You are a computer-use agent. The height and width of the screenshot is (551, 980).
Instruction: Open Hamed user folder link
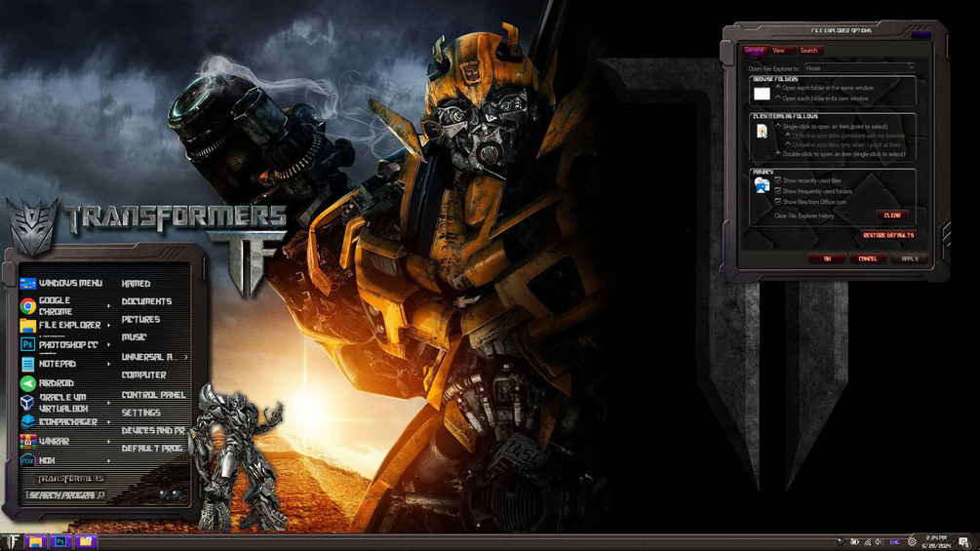pyautogui.click(x=136, y=284)
